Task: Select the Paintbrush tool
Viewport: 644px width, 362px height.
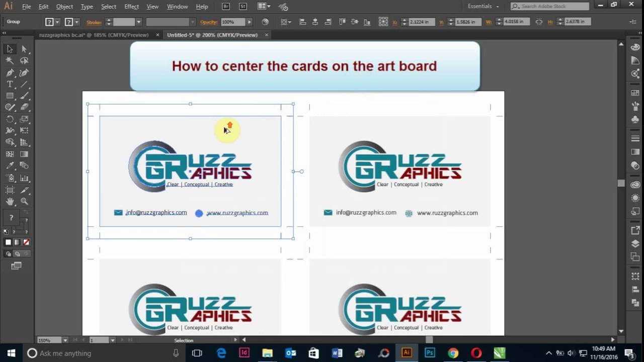Action: pos(24,96)
